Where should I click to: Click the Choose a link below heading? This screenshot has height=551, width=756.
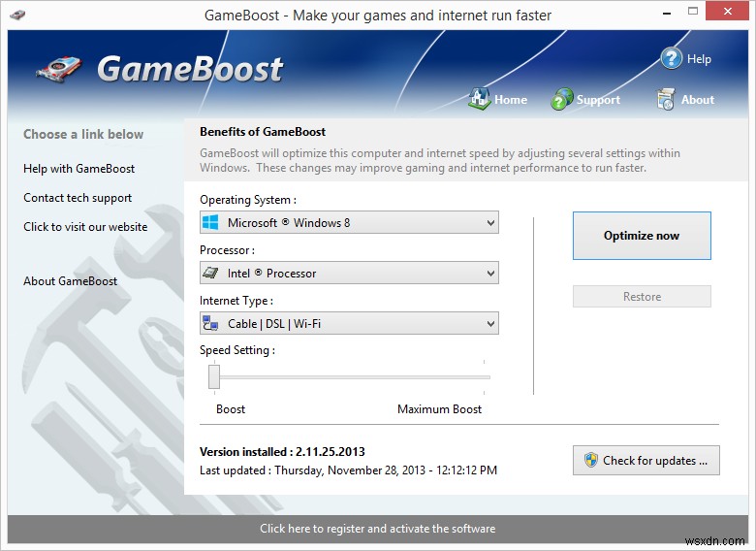point(83,134)
